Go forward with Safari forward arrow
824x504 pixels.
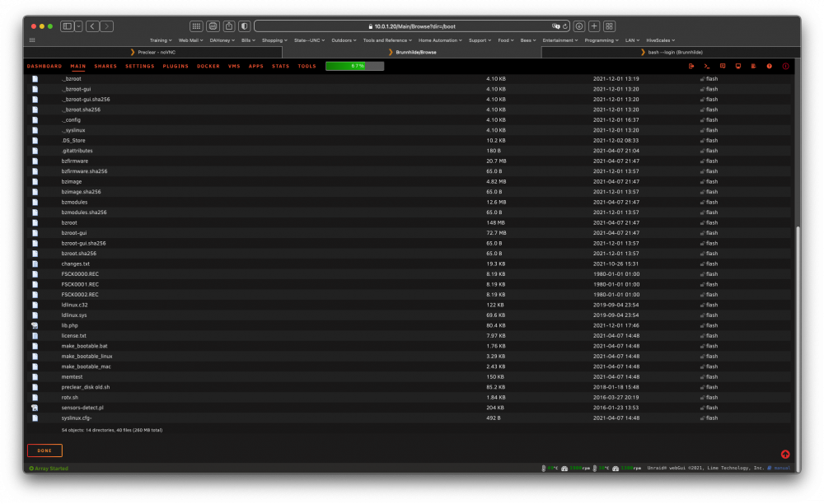pos(106,26)
